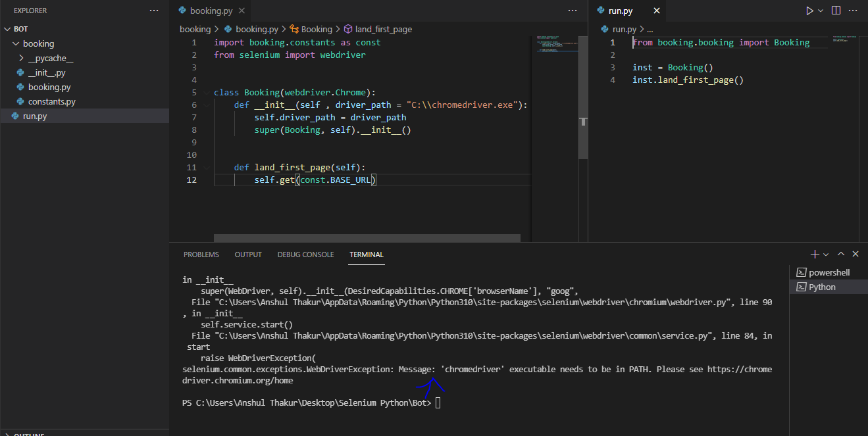This screenshot has height=436, width=868.
Task: Click 'raise WebDriverException(' terminal line
Action: [259, 358]
